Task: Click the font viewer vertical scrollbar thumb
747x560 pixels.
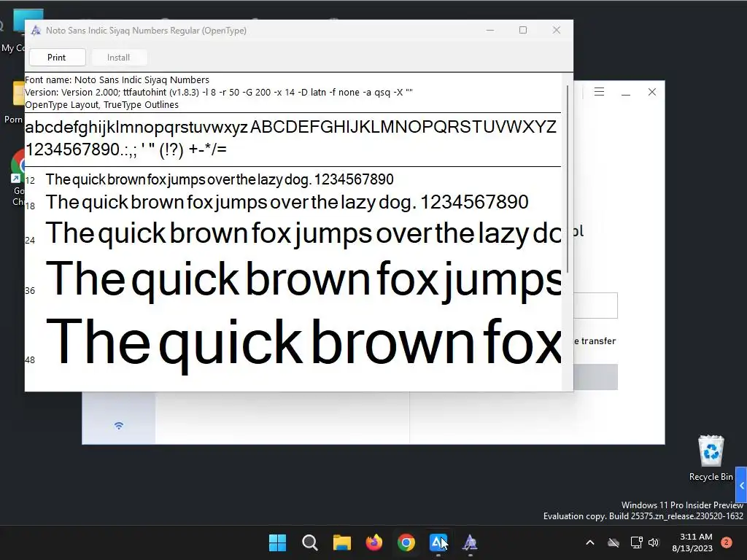Action: point(568,179)
